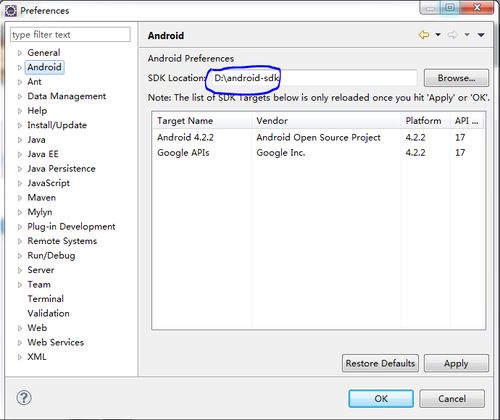Click Restore Defaults button
The height and width of the screenshot is (420, 500).
click(380, 363)
